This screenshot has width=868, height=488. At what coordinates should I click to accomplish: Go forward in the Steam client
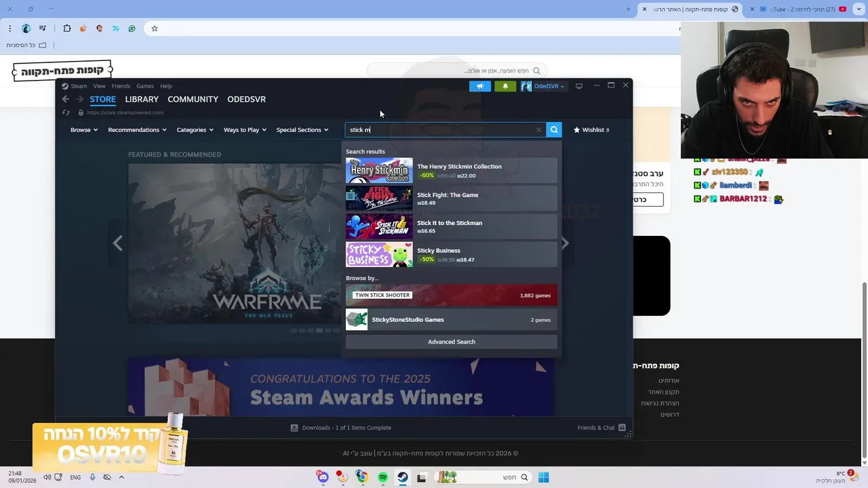(x=79, y=99)
